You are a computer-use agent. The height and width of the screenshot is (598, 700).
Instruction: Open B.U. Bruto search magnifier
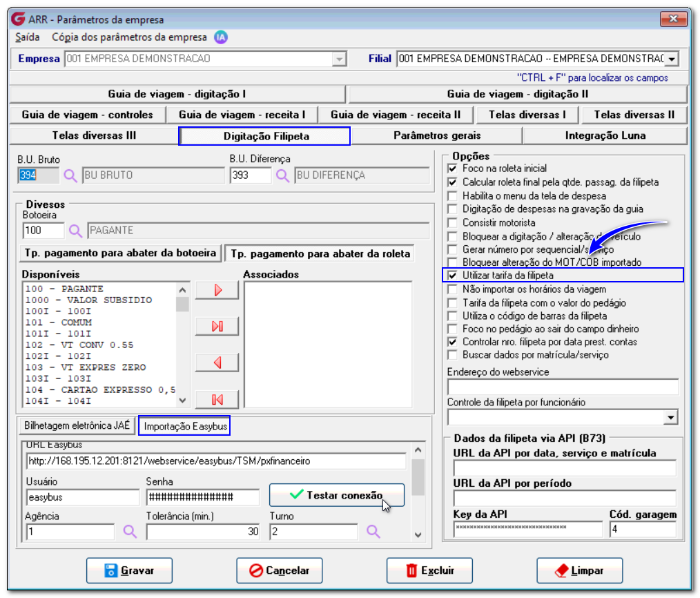point(70,175)
